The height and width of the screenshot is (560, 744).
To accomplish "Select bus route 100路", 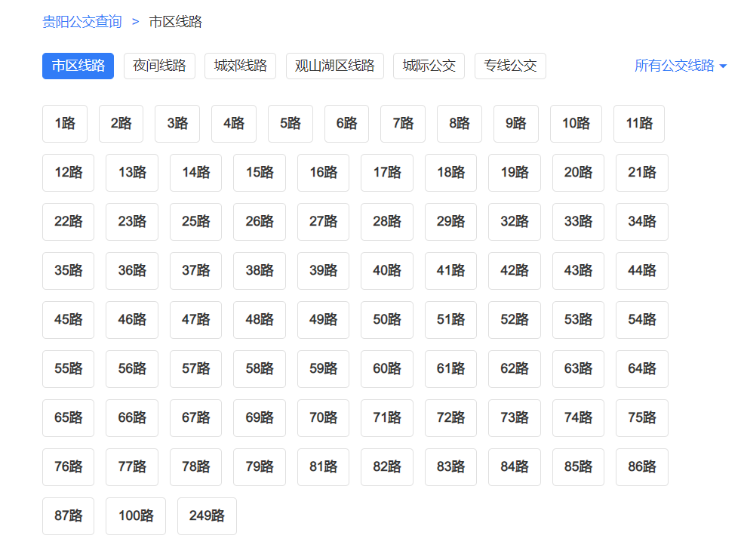I will coord(136,516).
